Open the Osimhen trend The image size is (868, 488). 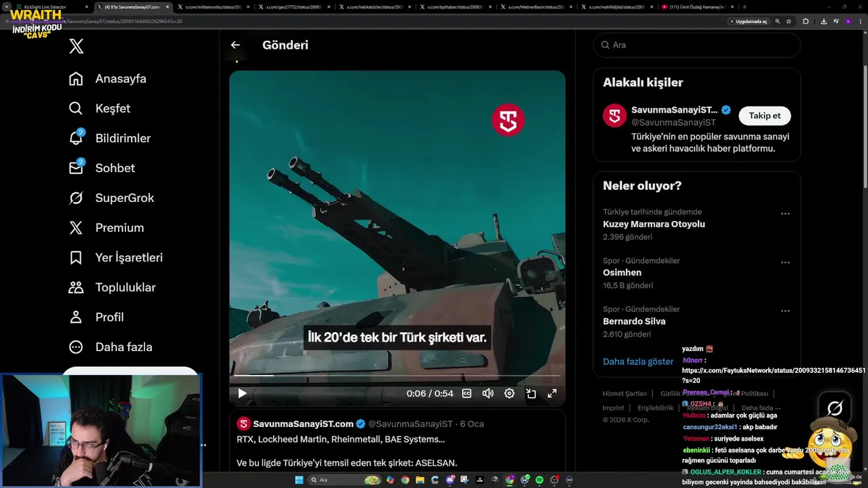pyautogui.click(x=622, y=272)
